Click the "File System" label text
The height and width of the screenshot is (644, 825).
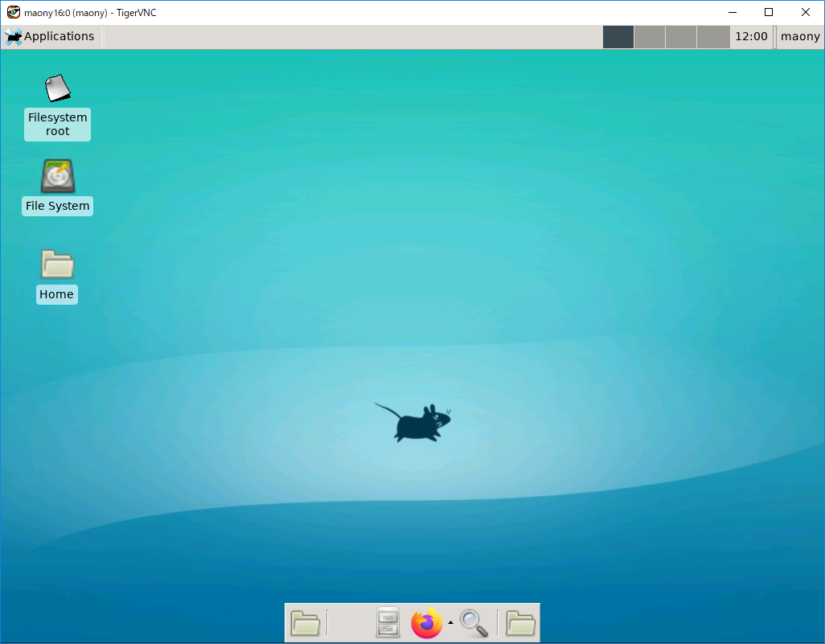pos(57,206)
